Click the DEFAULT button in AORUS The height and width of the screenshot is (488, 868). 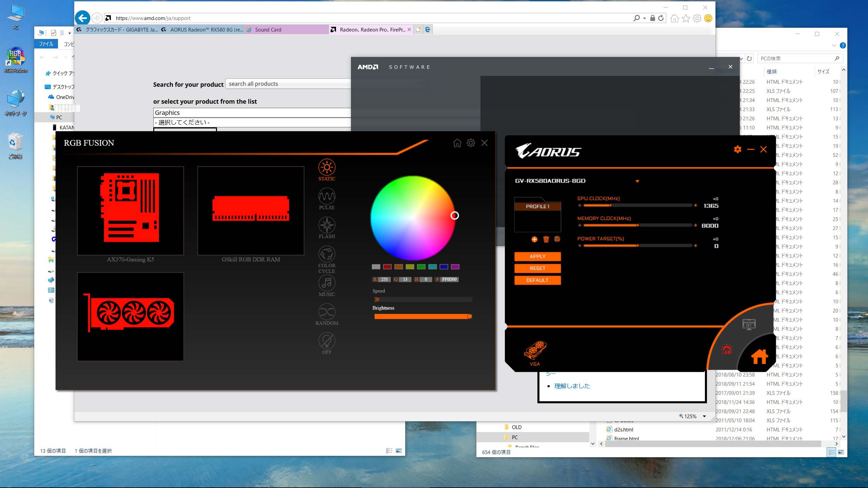pos(538,280)
